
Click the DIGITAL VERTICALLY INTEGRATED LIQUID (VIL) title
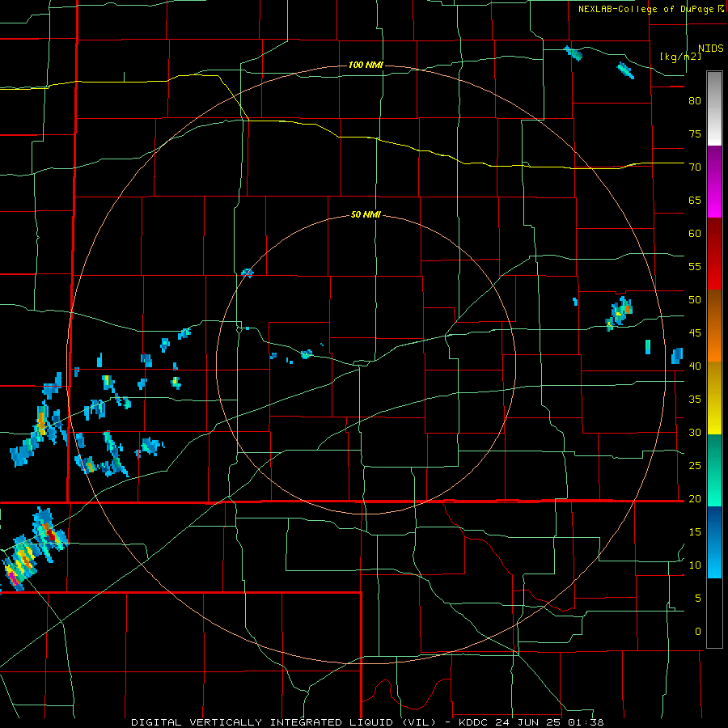click(283, 722)
